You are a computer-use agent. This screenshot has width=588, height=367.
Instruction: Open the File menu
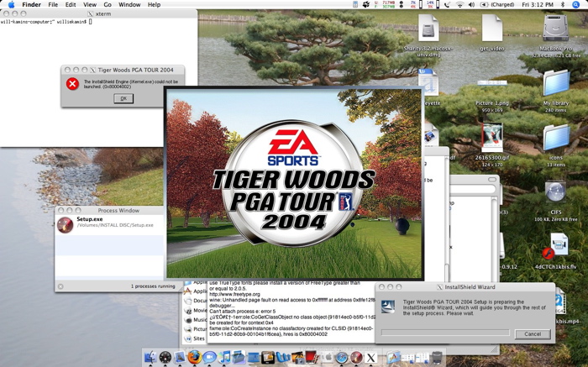53,4
